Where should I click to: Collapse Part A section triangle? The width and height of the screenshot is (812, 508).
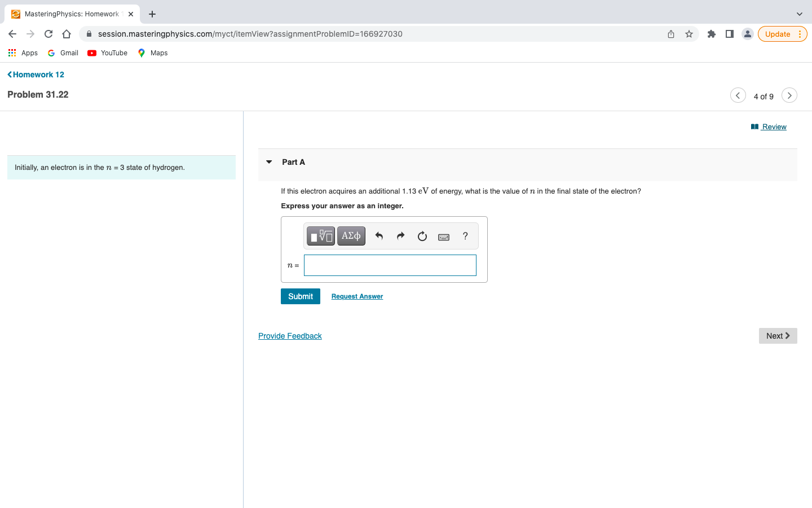click(270, 162)
